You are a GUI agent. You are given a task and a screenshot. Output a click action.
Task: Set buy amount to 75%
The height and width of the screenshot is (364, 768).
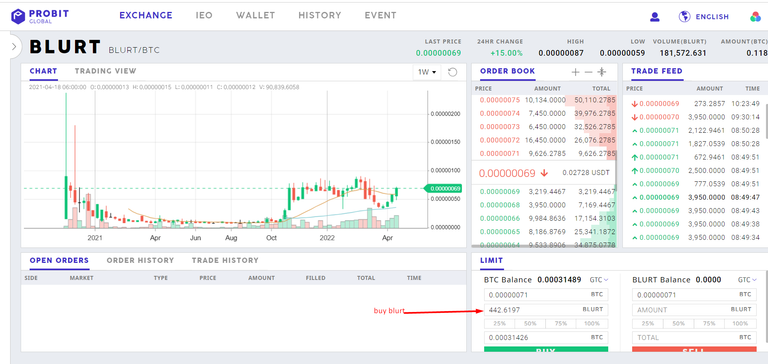tap(561, 324)
